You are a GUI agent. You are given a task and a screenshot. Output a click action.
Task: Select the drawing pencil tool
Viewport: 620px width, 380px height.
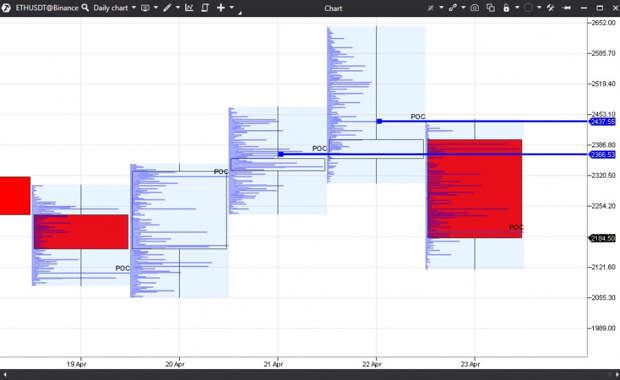click(x=167, y=8)
